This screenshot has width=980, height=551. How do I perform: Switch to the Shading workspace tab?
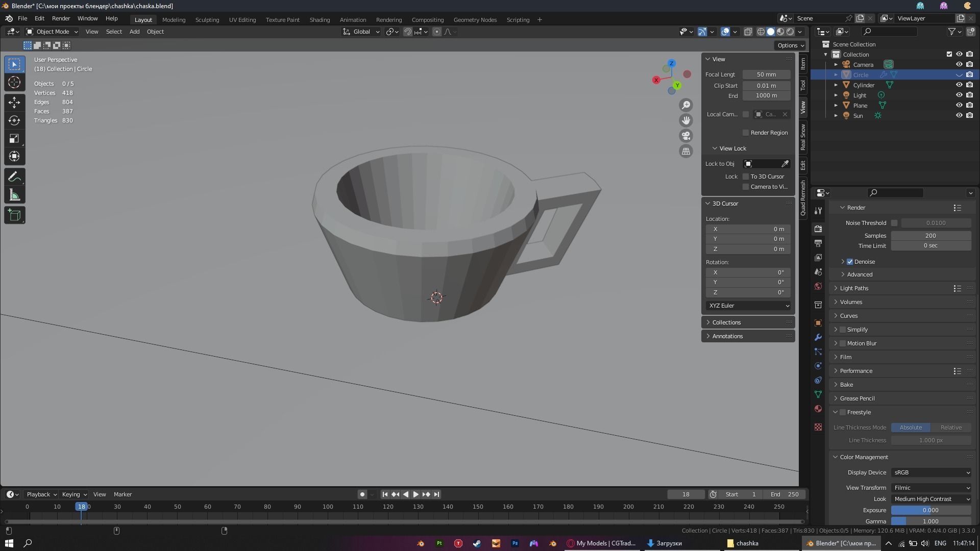(x=320, y=20)
